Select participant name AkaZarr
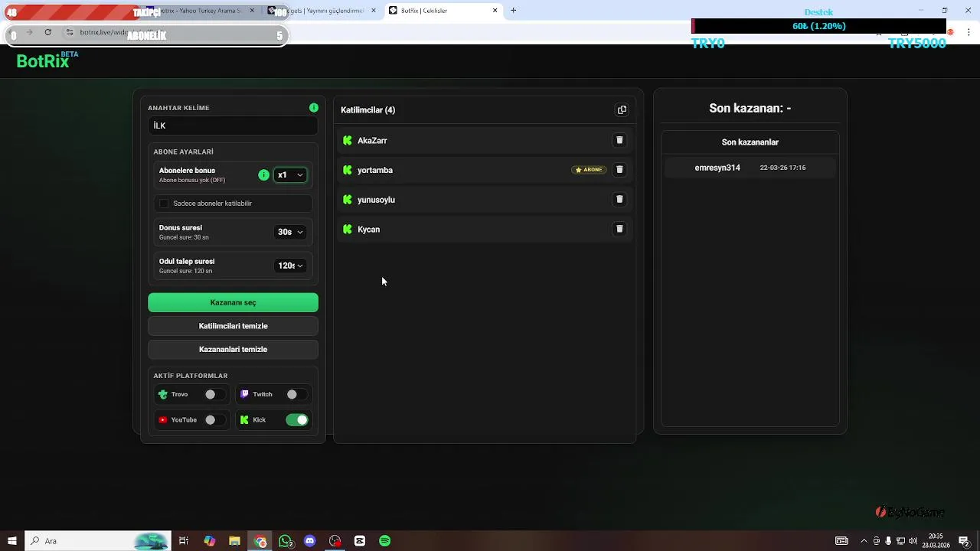Screen dimensions: 980x551 click(372, 141)
